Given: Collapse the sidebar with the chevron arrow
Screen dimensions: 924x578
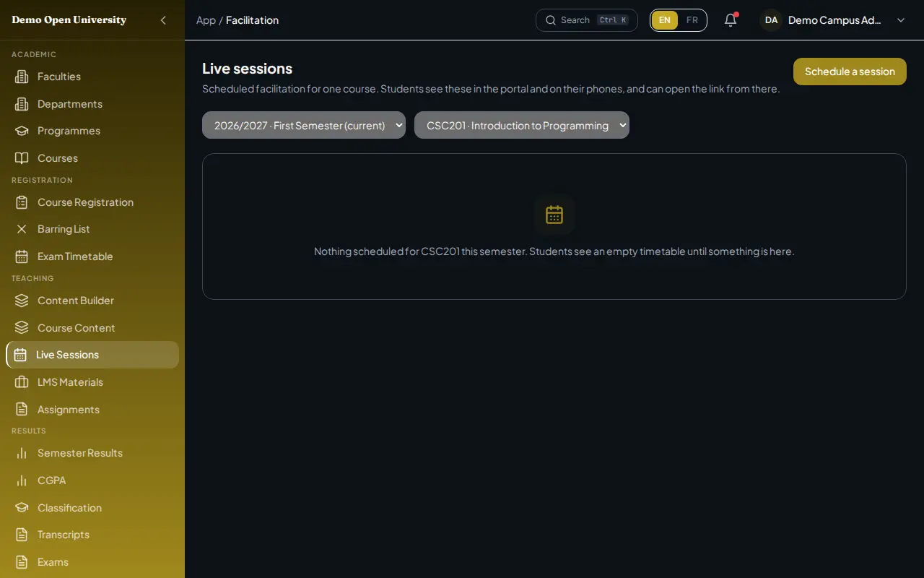Looking at the screenshot, I should (x=163, y=20).
